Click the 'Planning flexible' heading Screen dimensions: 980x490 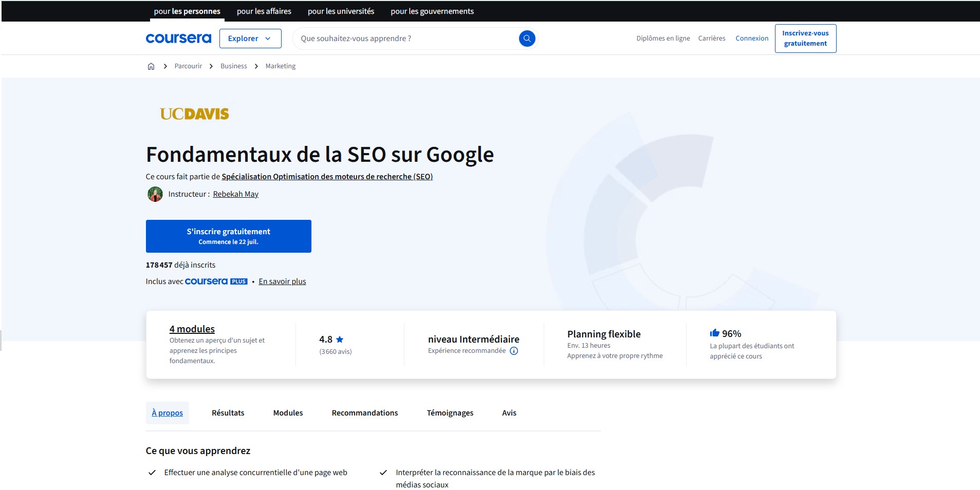tap(604, 334)
